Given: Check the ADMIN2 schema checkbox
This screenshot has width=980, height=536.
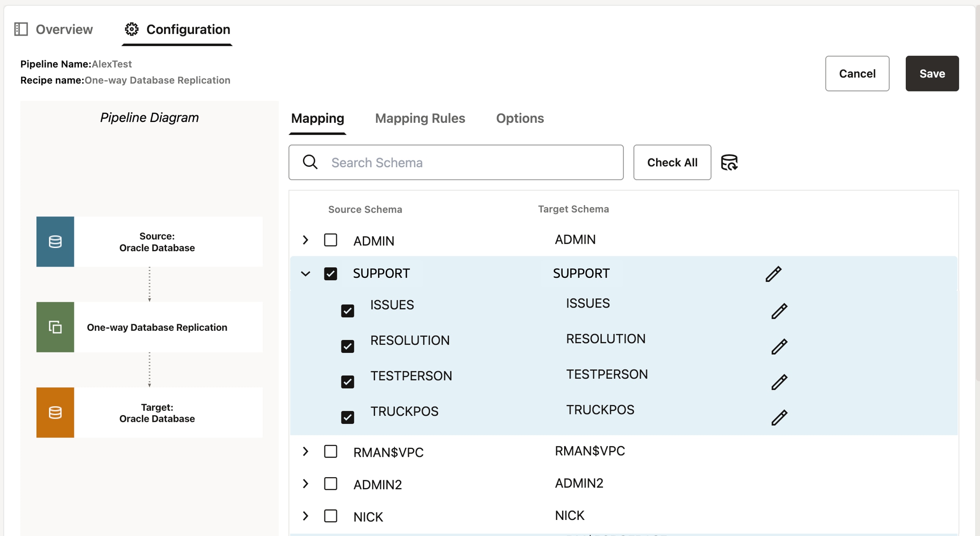Looking at the screenshot, I should 331,484.
